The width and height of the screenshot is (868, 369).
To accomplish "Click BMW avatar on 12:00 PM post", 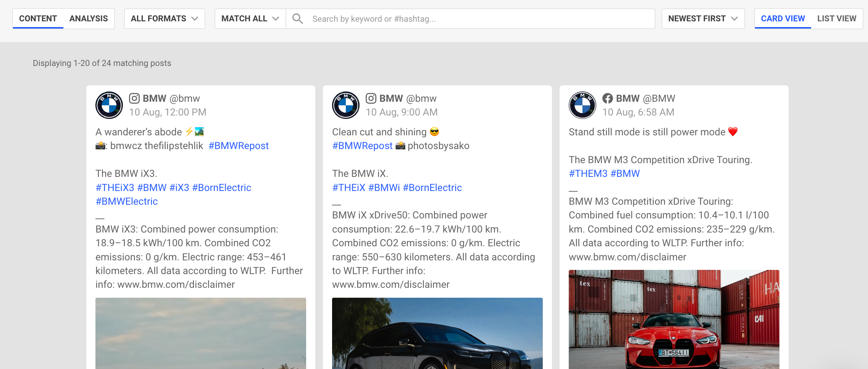I will click(x=109, y=105).
